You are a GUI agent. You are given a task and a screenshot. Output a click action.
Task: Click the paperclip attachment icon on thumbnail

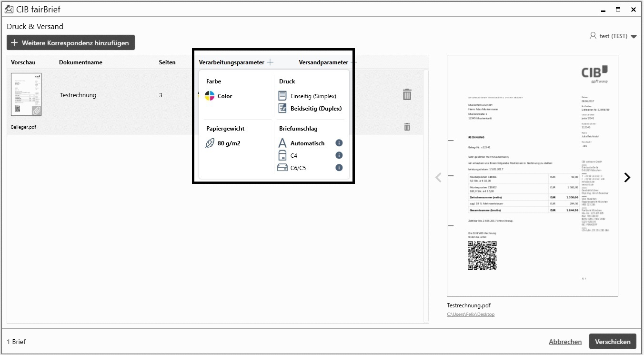point(37,111)
